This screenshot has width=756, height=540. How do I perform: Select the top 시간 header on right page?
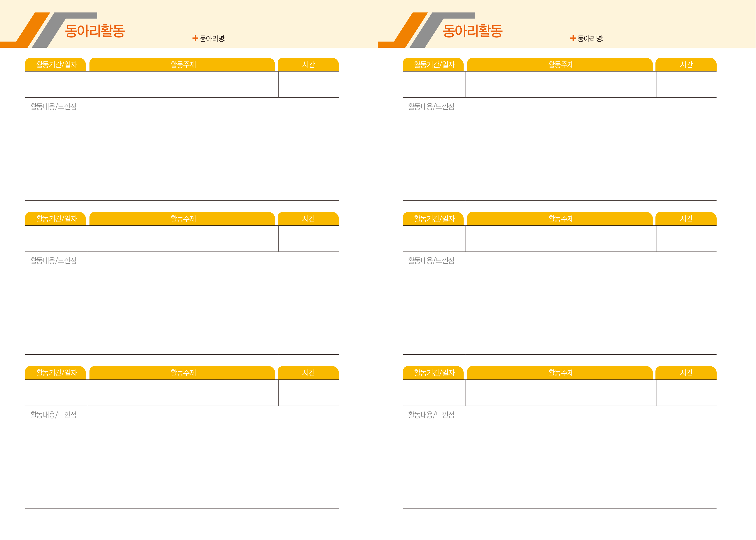tap(686, 64)
